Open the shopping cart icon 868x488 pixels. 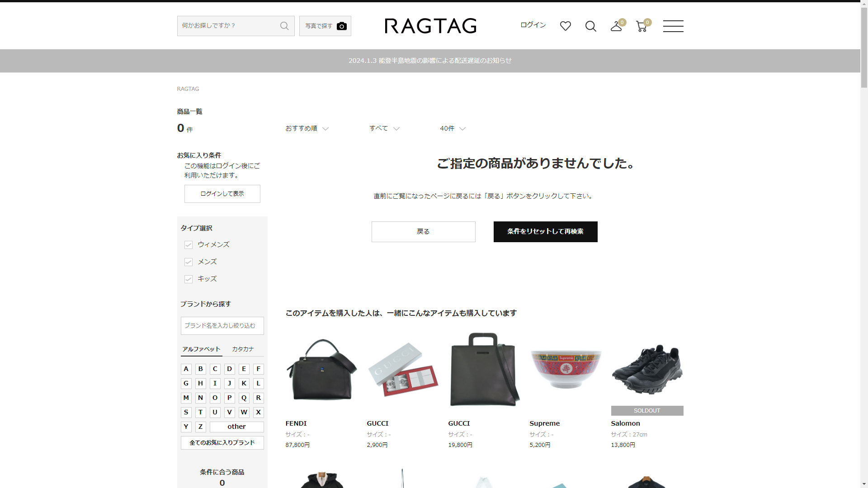coord(642,26)
